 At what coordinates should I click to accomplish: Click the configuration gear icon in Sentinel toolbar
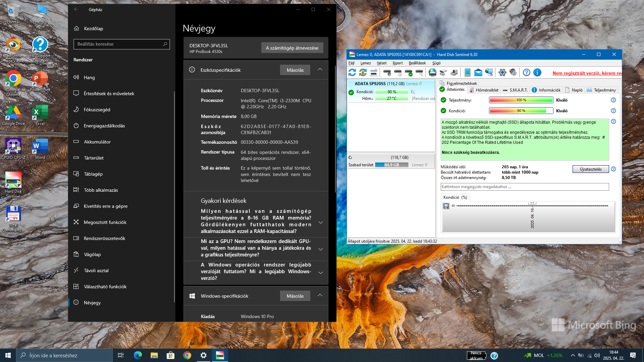pos(502,72)
